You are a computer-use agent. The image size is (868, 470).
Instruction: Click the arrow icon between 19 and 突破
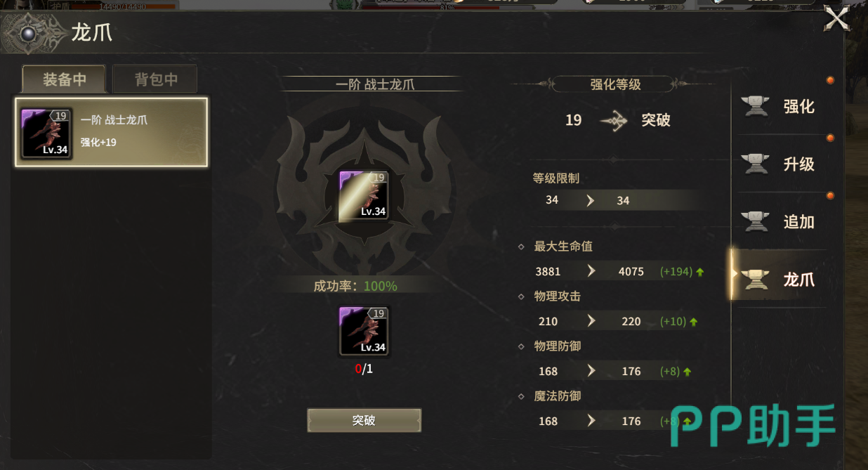613,121
